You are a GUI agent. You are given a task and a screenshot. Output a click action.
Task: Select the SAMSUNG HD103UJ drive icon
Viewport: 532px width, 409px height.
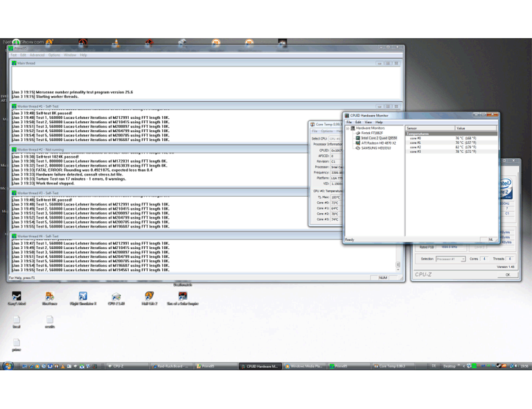click(357, 147)
